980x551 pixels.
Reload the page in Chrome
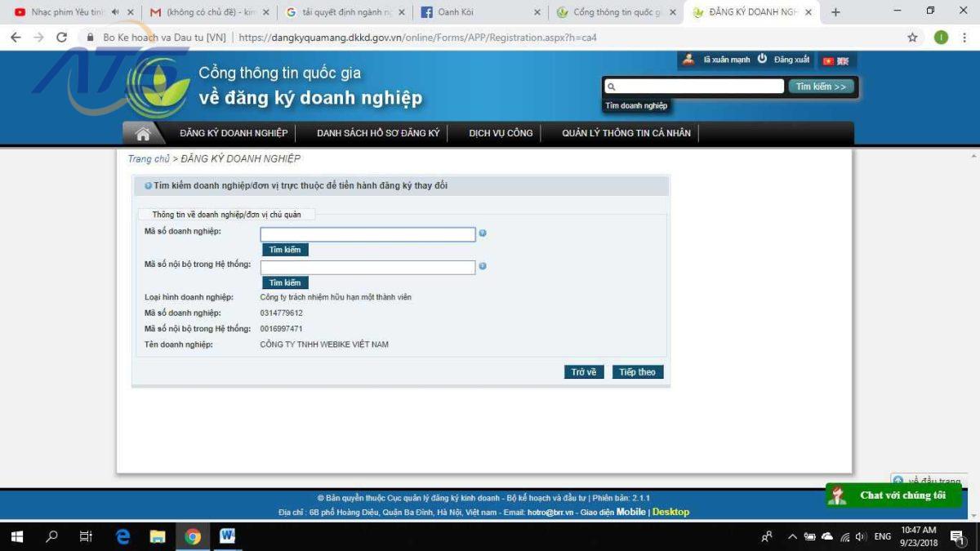coord(61,38)
